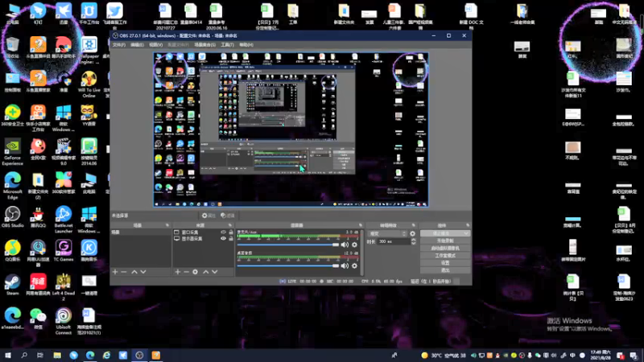644x362 pixels.
Task: Mute the 麦克风/Aux audio channel
Action: (345, 245)
